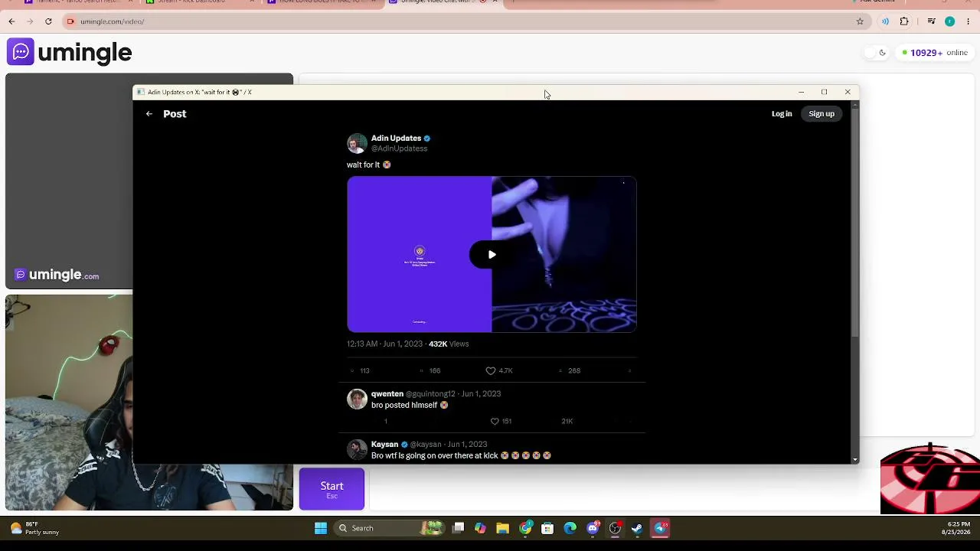Open Task View from taskbar
The width and height of the screenshot is (980, 551).
(458, 528)
